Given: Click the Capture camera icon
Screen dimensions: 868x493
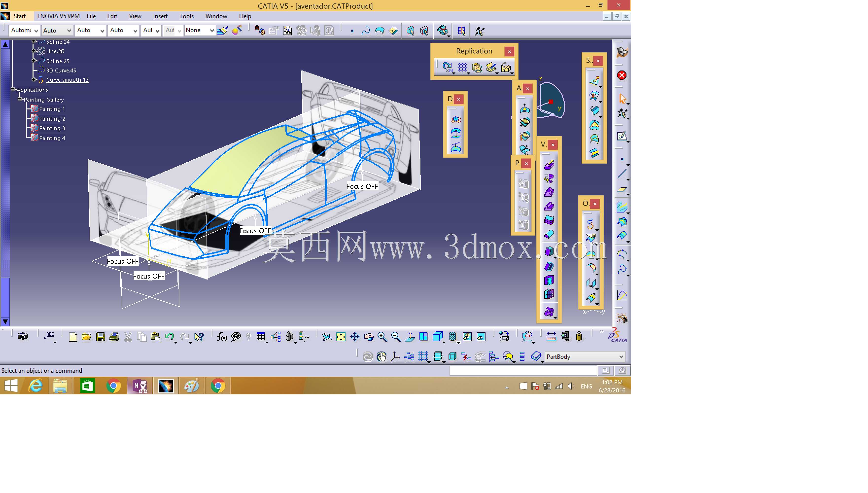Looking at the screenshot, I should click(x=23, y=336).
